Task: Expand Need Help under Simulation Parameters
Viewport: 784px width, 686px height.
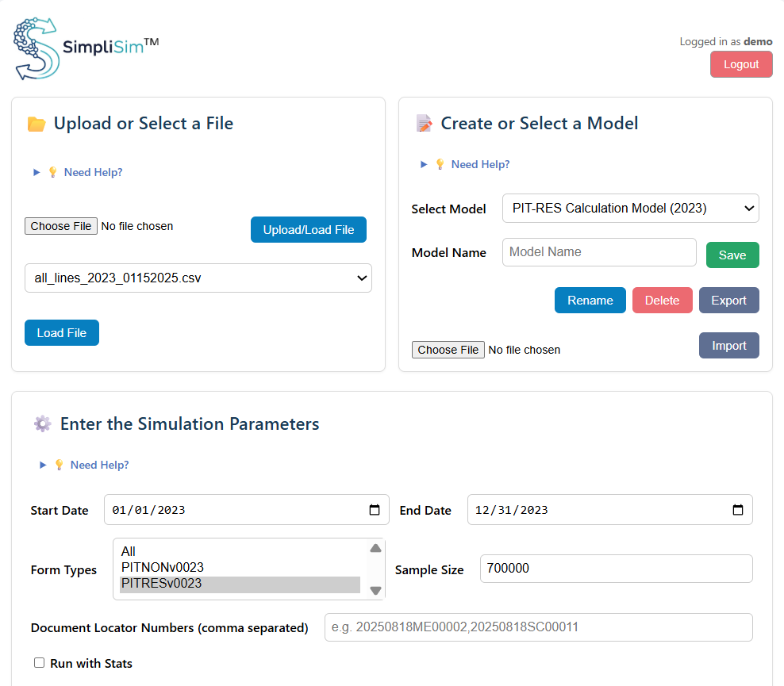Action: (99, 465)
